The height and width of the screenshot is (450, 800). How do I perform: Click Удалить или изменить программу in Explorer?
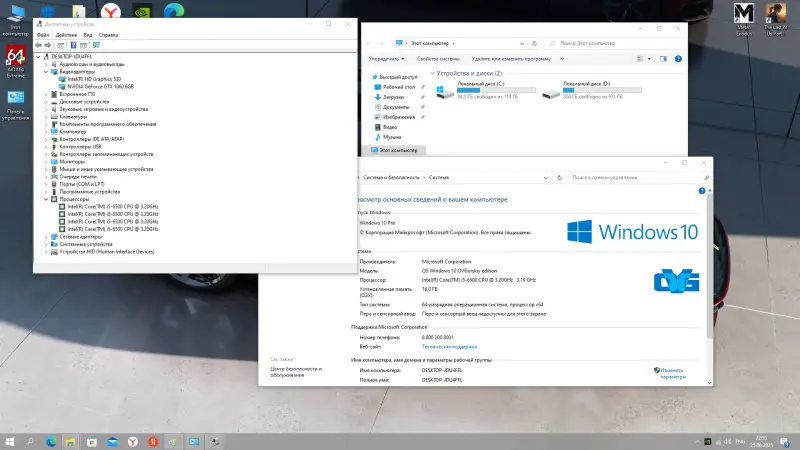(511, 59)
